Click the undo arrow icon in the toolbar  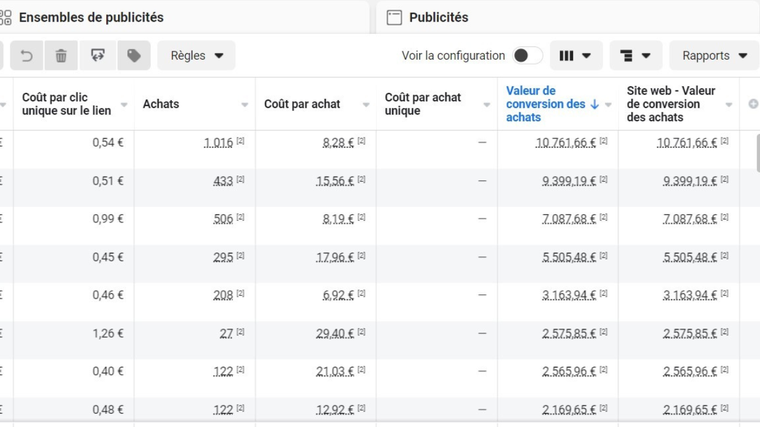pos(27,56)
